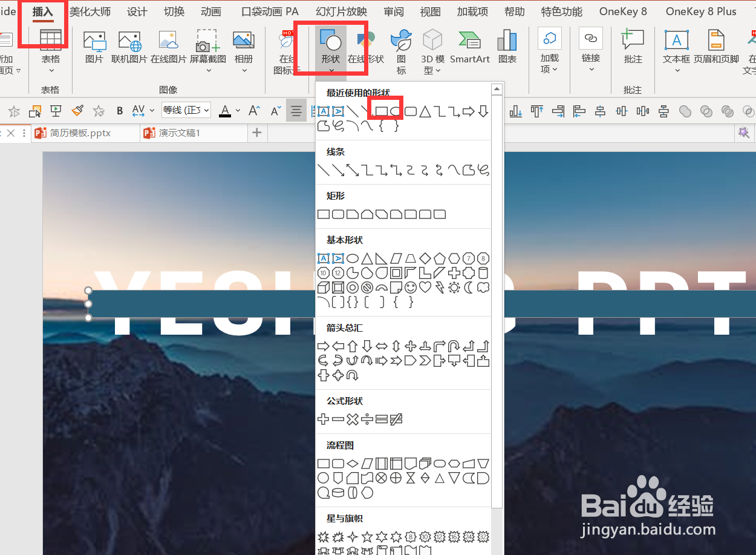The height and width of the screenshot is (555, 756).
Task: Click the increase font size button
Action: (x=255, y=110)
